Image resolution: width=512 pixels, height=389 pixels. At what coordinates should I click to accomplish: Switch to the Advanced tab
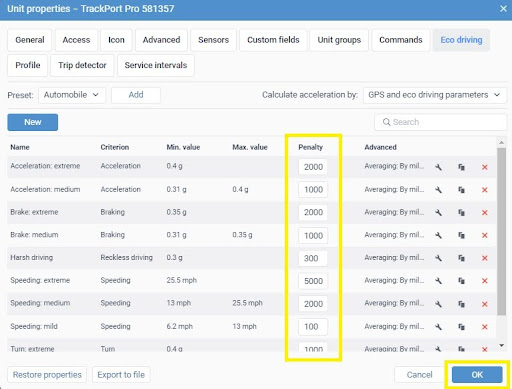click(x=161, y=40)
